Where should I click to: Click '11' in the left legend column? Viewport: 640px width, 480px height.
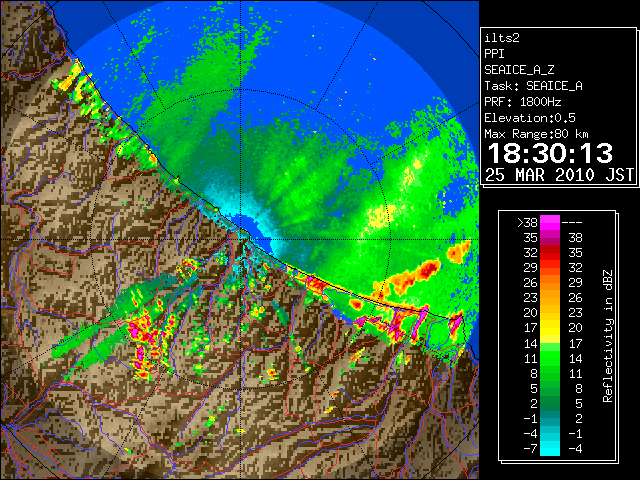pyautogui.click(x=531, y=358)
